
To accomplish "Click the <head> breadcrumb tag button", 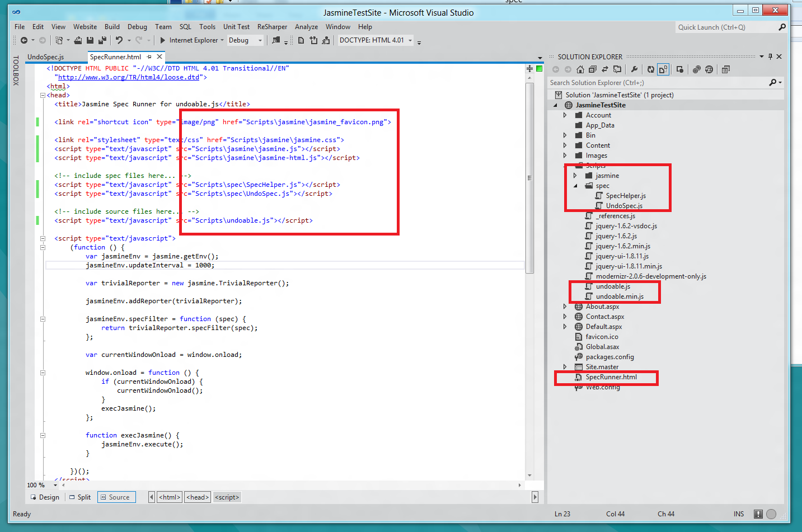I will [x=198, y=497].
